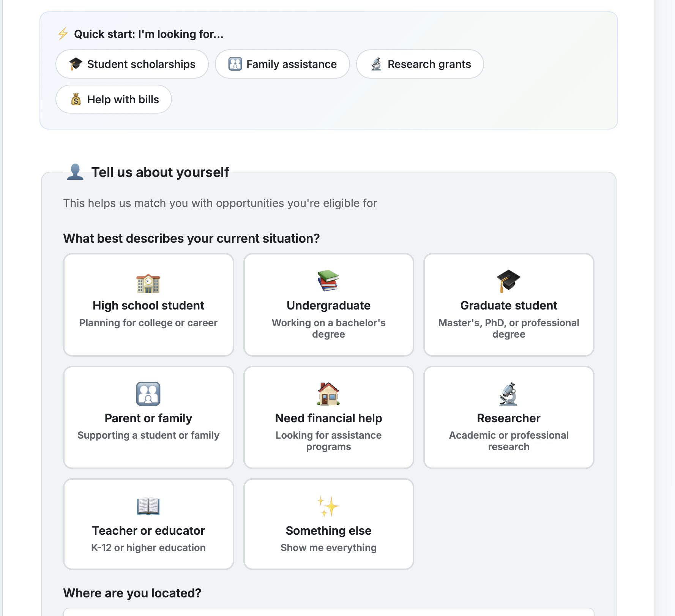Choose Something else to show everything

(x=328, y=525)
